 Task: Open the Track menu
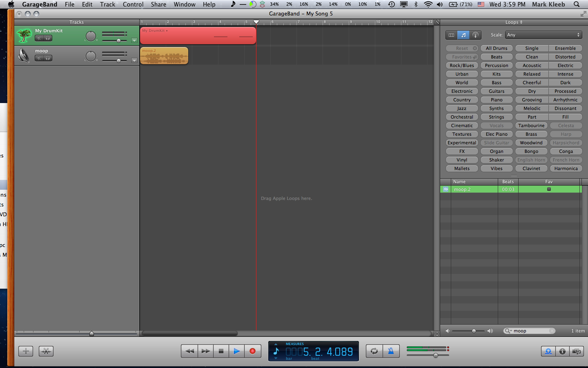pos(107,4)
